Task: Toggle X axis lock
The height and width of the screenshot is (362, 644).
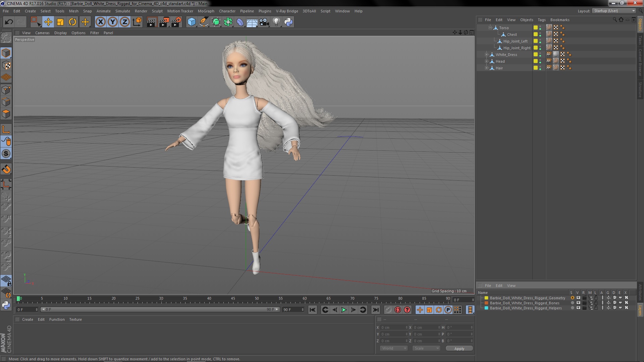Action: point(100,22)
